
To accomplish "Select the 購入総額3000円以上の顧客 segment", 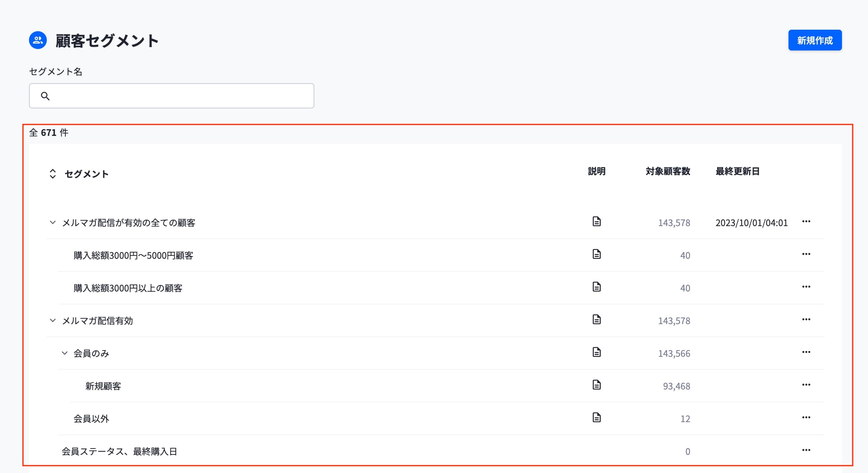I will [x=128, y=288].
